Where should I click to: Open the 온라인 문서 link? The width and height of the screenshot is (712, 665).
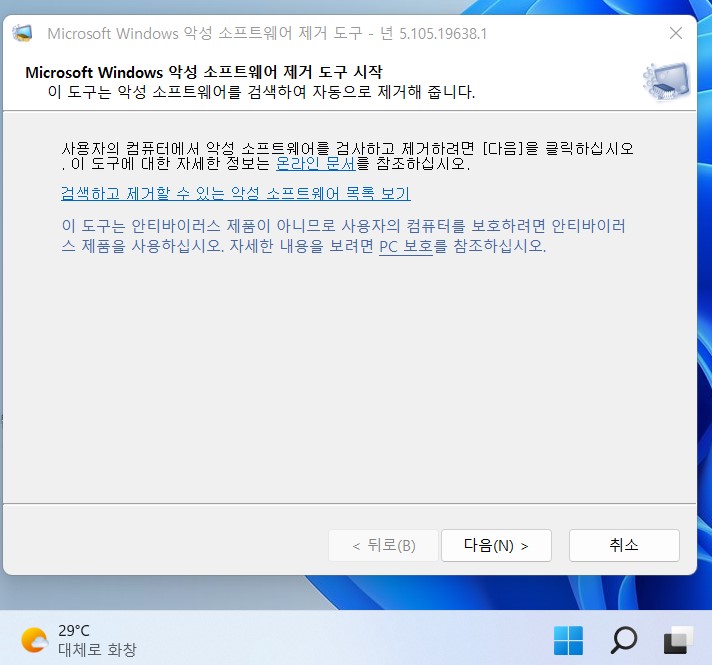click(x=316, y=163)
